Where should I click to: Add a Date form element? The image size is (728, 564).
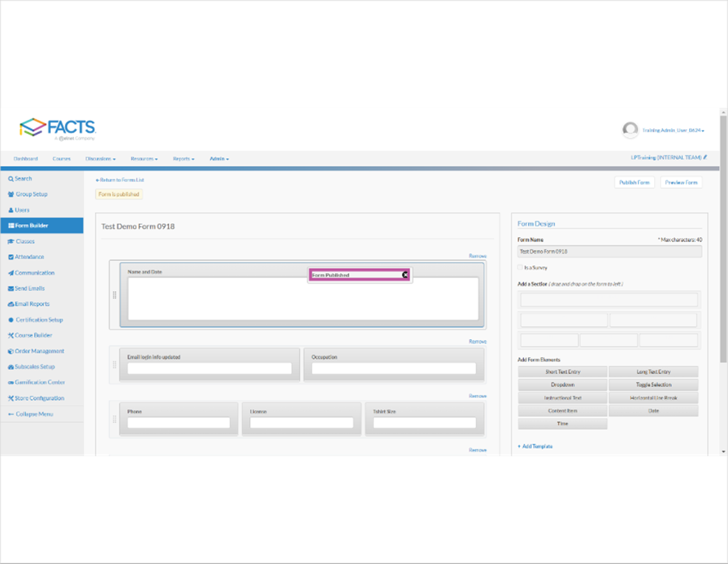point(654,411)
